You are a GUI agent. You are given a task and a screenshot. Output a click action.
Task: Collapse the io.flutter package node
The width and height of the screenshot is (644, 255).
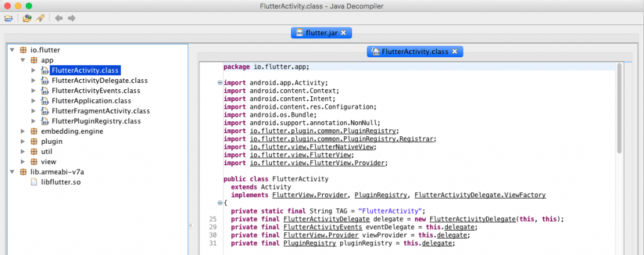click(12, 50)
